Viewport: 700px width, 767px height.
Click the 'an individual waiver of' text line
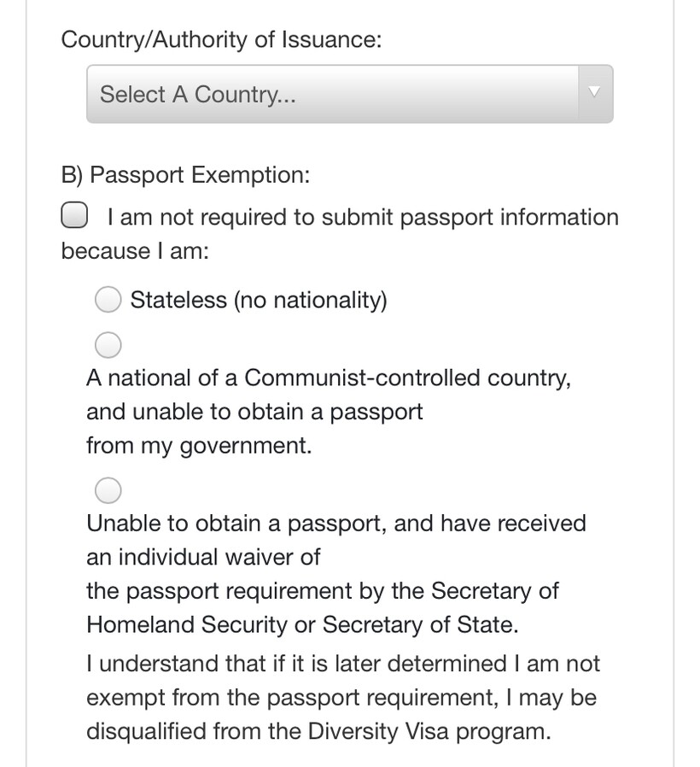(x=203, y=557)
